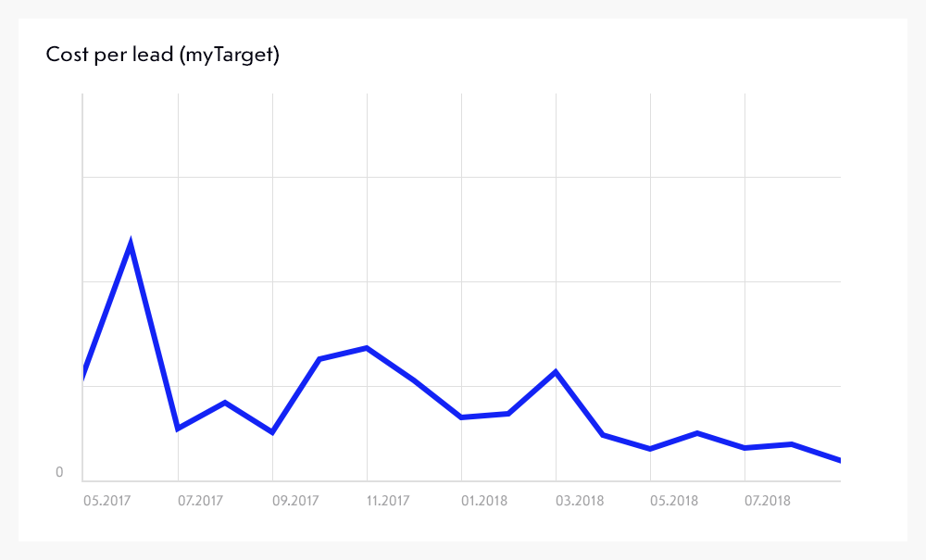The width and height of the screenshot is (926, 560).
Task: Click the 01.2018 x-axis label
Action: (485, 501)
